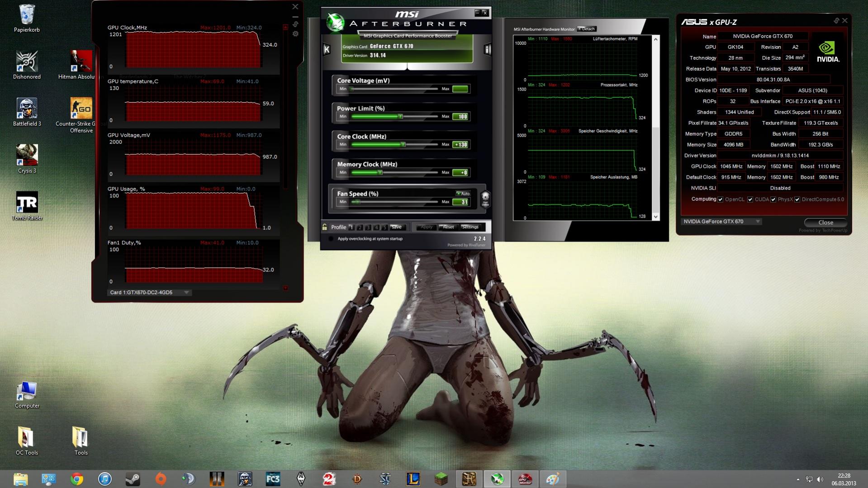Select profile slot 5 in Afterburner
Image resolution: width=868 pixels, height=488 pixels.
(384, 227)
